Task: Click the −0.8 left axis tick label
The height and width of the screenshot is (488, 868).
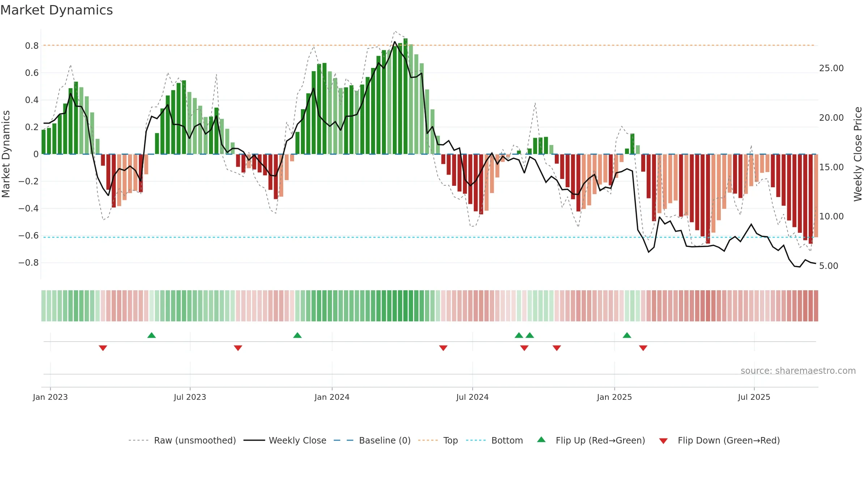Action: 29,262
